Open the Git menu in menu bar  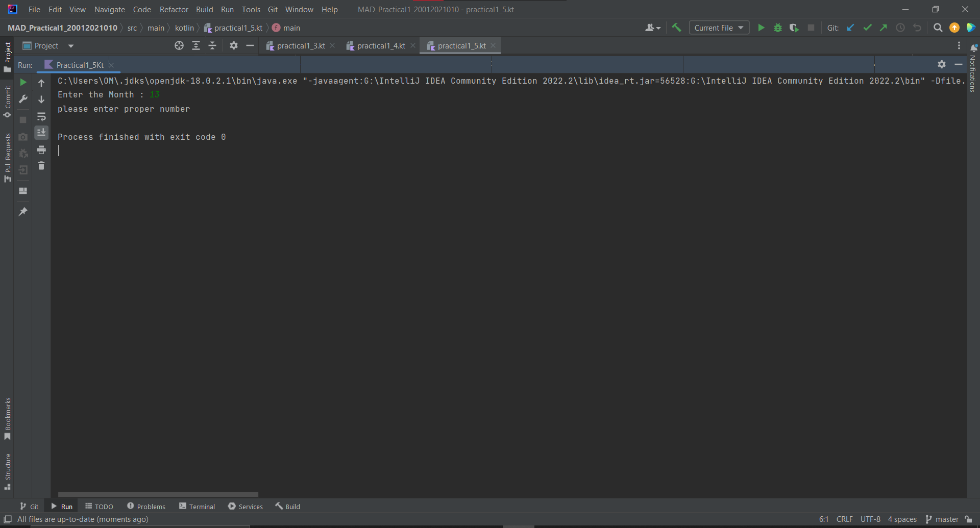pyautogui.click(x=273, y=9)
